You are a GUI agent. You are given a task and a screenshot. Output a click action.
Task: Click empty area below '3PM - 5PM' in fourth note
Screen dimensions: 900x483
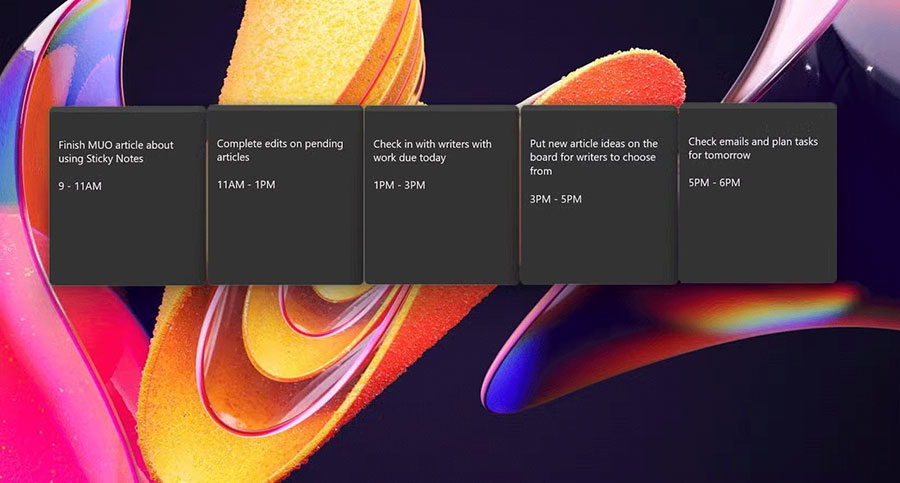click(598, 245)
